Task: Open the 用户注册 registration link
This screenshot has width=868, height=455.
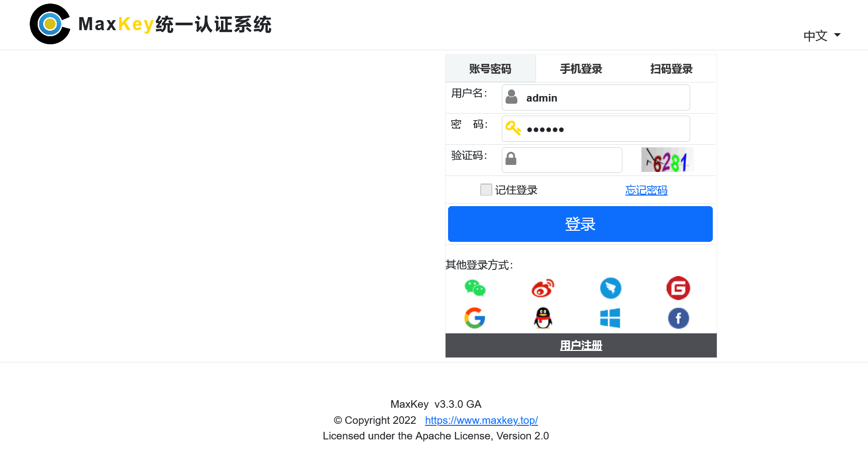Action: click(581, 345)
